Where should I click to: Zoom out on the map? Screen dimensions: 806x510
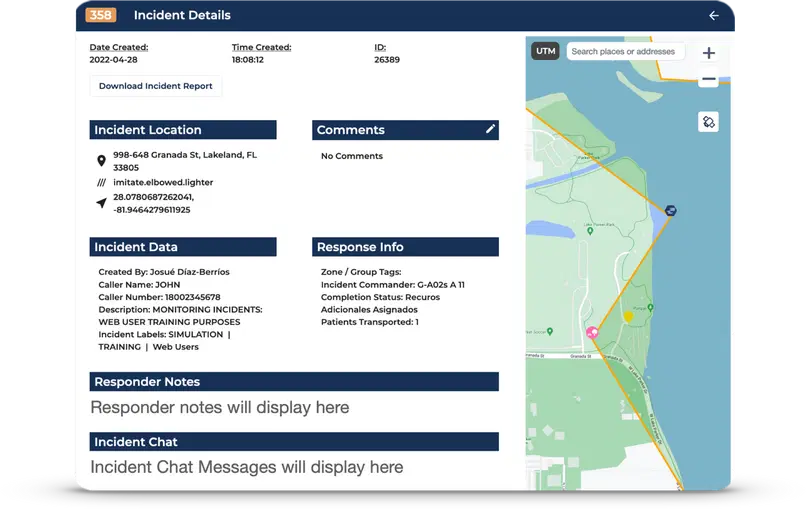tap(709, 79)
